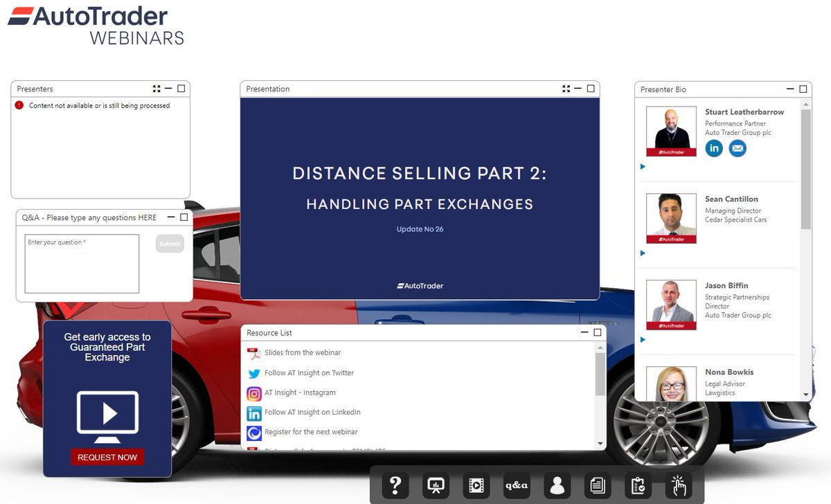This screenshot has height=504, width=831.
Task: Click Resource List scroll down arrow
Action: click(x=600, y=444)
